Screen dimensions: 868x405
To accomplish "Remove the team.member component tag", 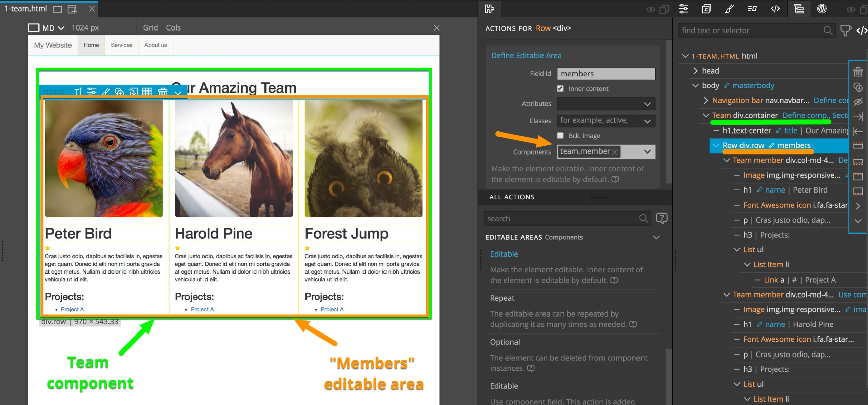I will click(x=615, y=152).
